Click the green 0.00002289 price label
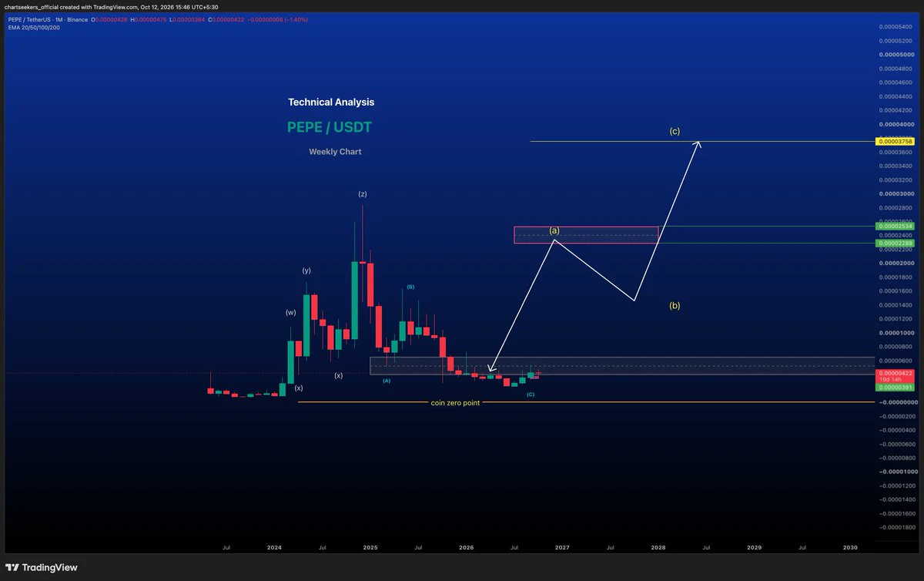 pos(896,243)
